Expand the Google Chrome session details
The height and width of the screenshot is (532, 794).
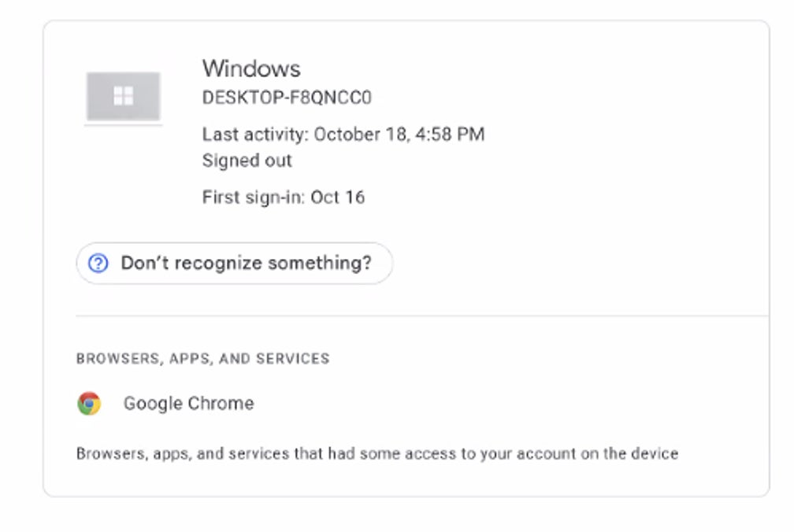pos(187,403)
